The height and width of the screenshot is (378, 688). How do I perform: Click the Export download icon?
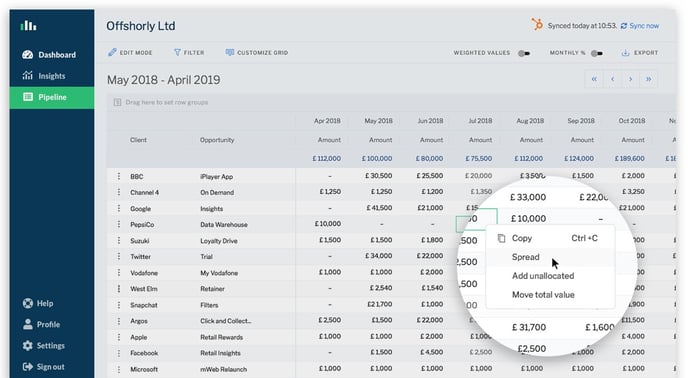point(625,53)
